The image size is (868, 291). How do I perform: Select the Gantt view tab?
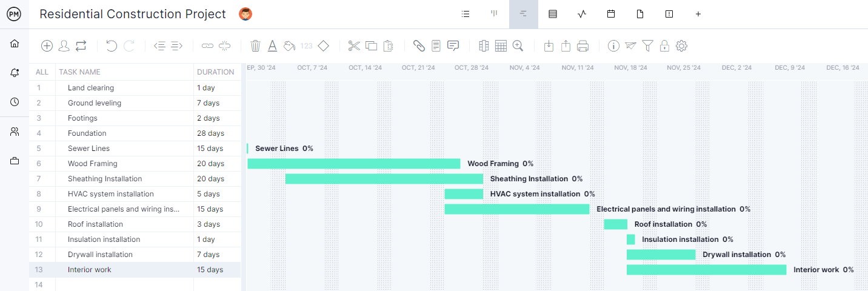pos(524,14)
